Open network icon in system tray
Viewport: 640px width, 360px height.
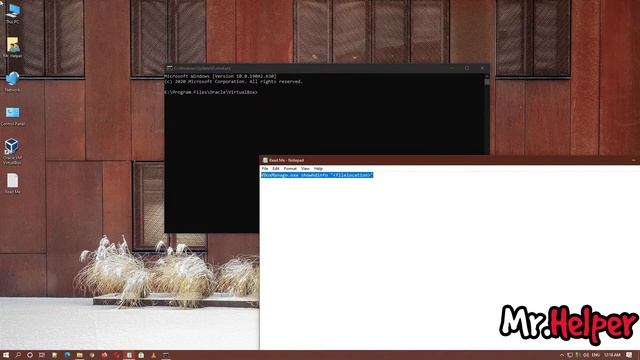coord(570,355)
